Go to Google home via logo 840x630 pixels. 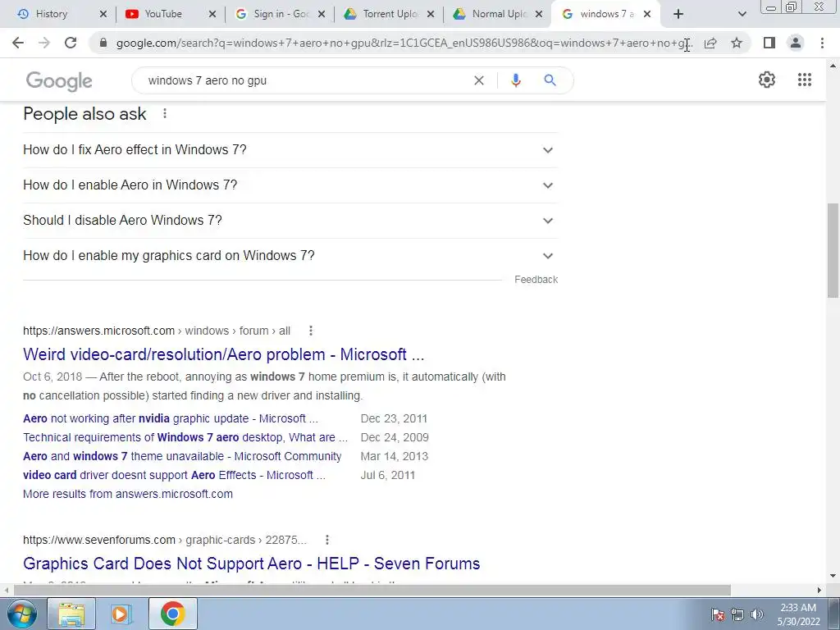(x=59, y=81)
